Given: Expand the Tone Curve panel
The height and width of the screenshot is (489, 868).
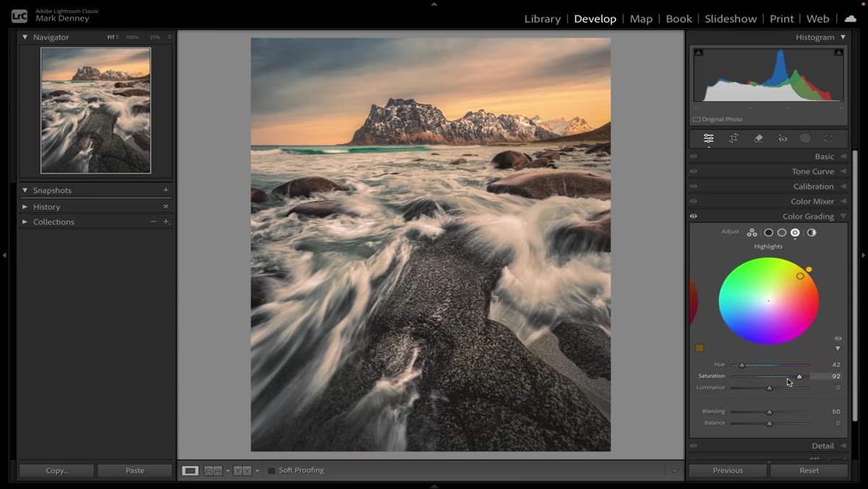Looking at the screenshot, I should (843, 171).
